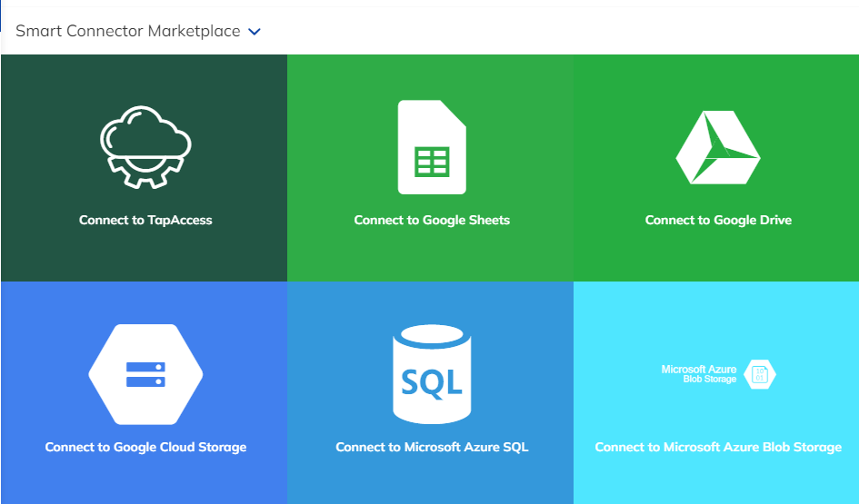This screenshot has height=504, width=859.
Task: Click the Google Drive triangle icon
Action: pyautogui.click(x=718, y=147)
